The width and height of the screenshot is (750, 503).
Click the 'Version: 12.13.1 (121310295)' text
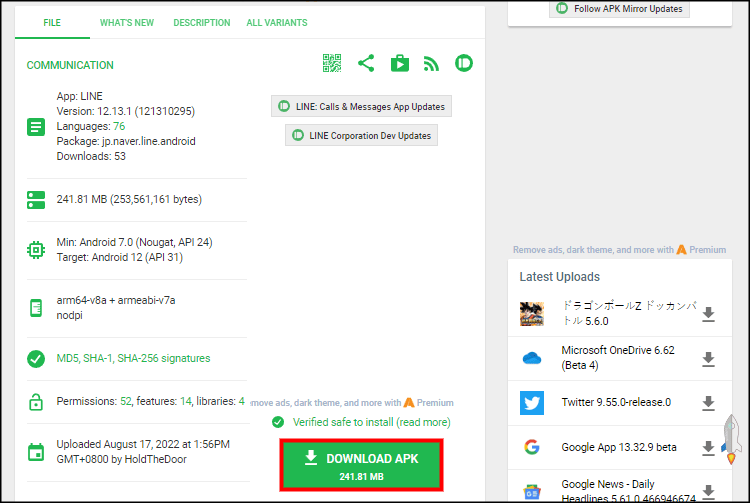coord(126,111)
